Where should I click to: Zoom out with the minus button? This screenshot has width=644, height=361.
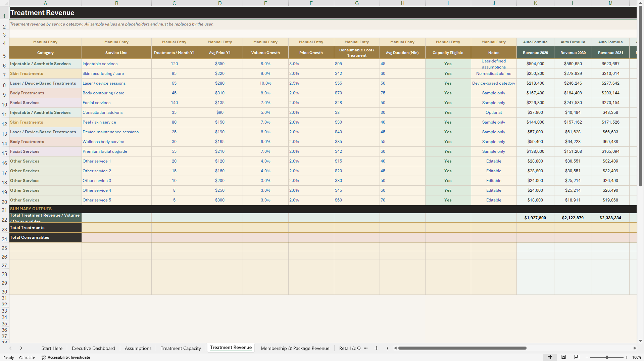(x=587, y=357)
